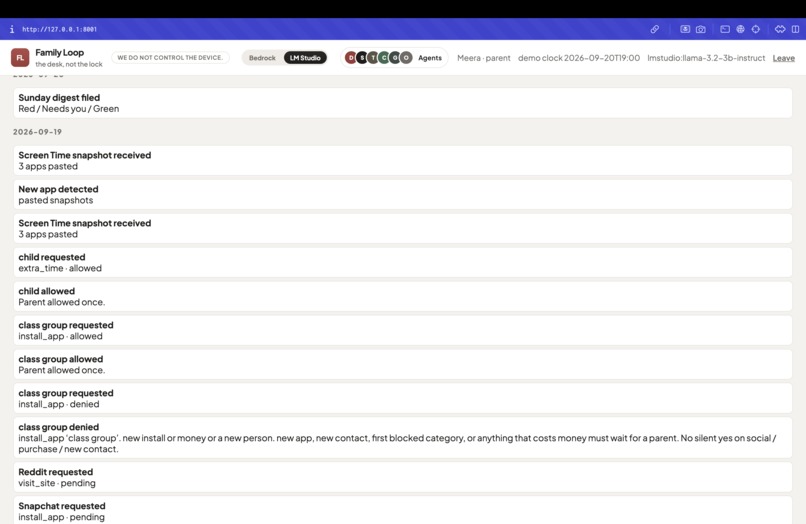
Task: Click the green C agent avatar
Action: tap(384, 58)
